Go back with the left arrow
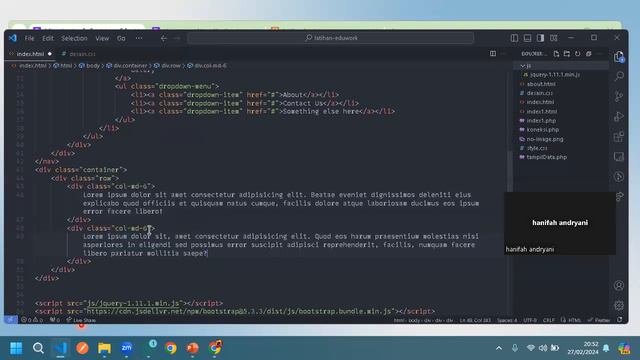The image size is (640, 360). coord(164,38)
